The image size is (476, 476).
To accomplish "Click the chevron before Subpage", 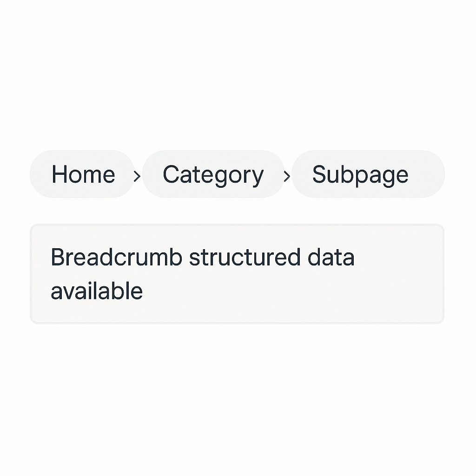I will click(287, 176).
